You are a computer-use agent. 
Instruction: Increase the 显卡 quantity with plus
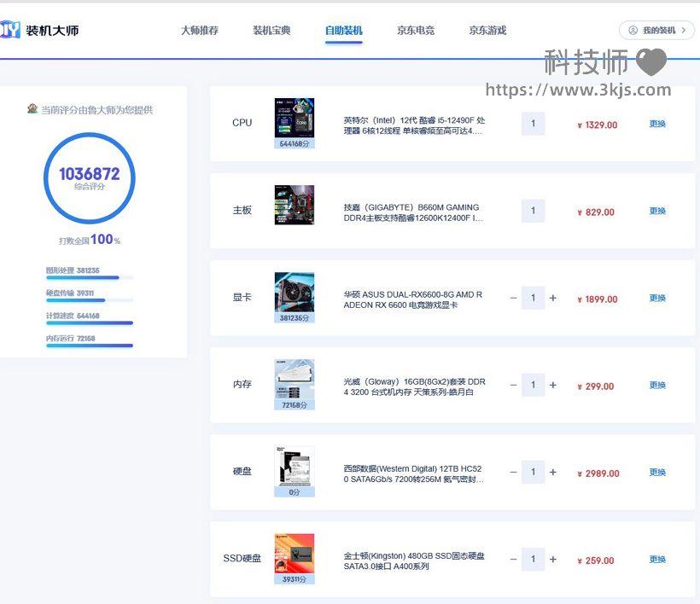pyautogui.click(x=552, y=298)
